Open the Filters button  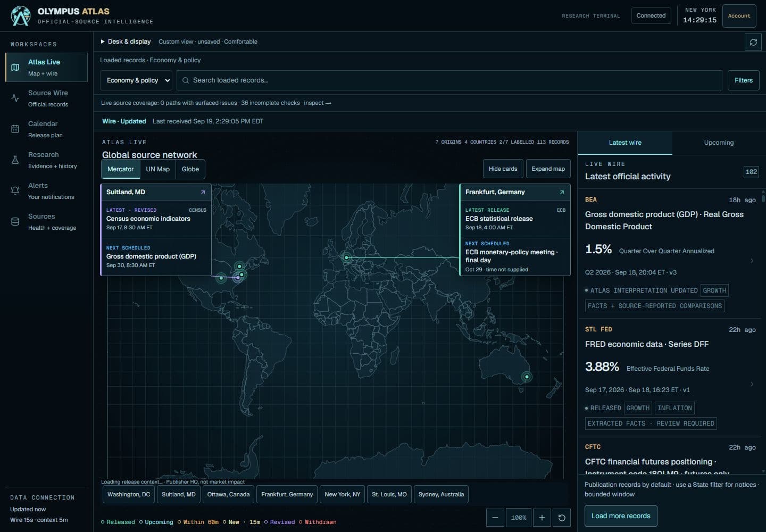point(743,80)
